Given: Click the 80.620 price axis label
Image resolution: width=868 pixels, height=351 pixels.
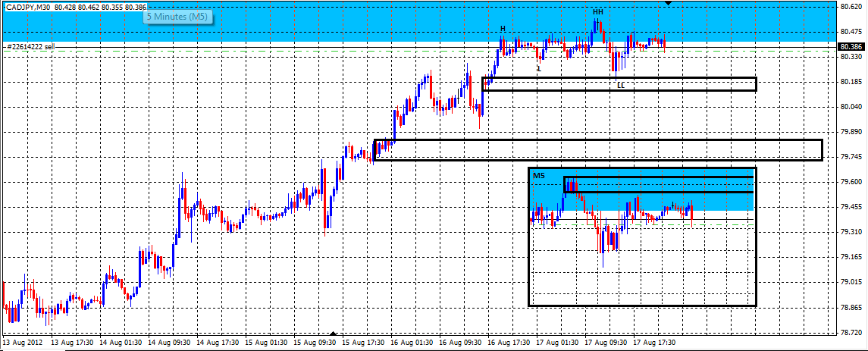Looking at the screenshot, I should pyautogui.click(x=851, y=7).
